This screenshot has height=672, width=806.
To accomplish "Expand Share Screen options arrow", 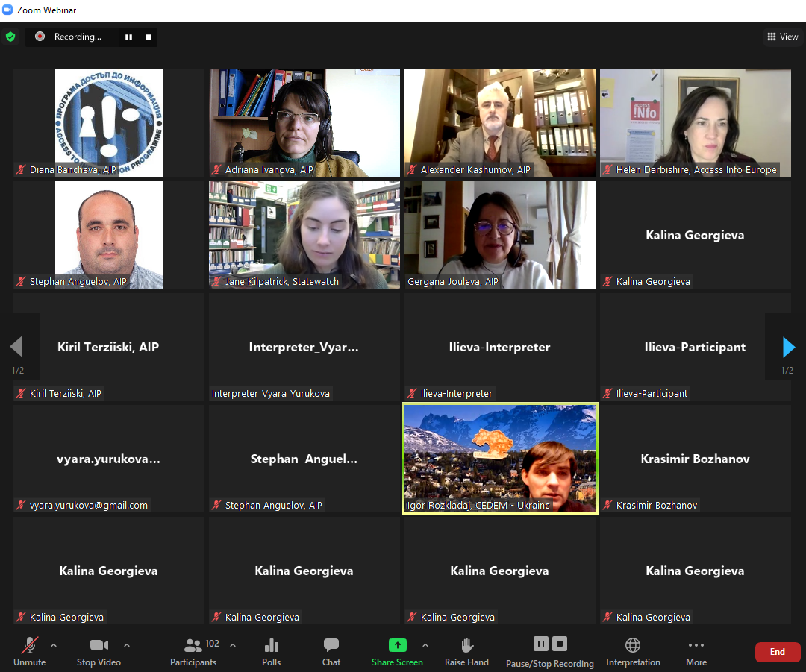I will tap(425, 645).
